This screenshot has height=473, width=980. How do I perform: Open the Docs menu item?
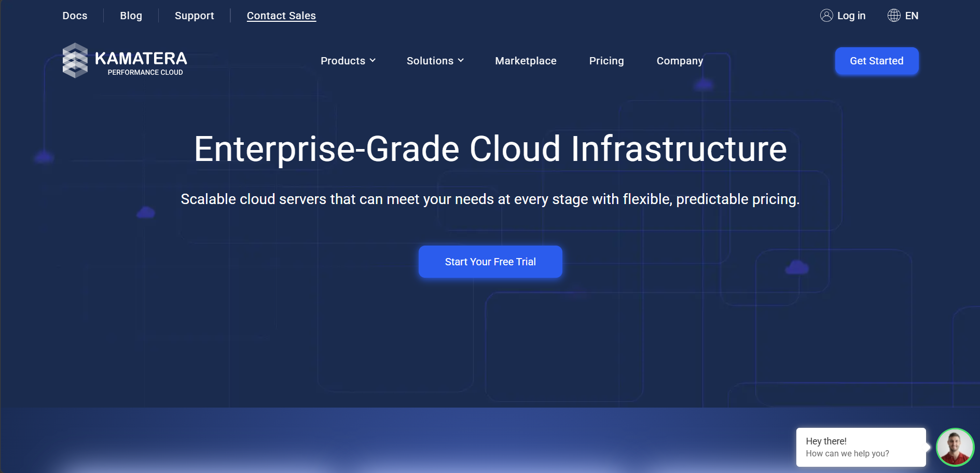click(x=74, y=16)
